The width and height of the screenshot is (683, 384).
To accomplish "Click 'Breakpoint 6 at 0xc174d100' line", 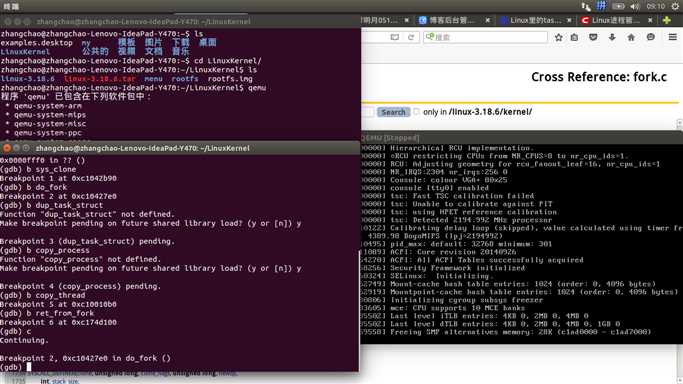I will (x=58, y=322).
